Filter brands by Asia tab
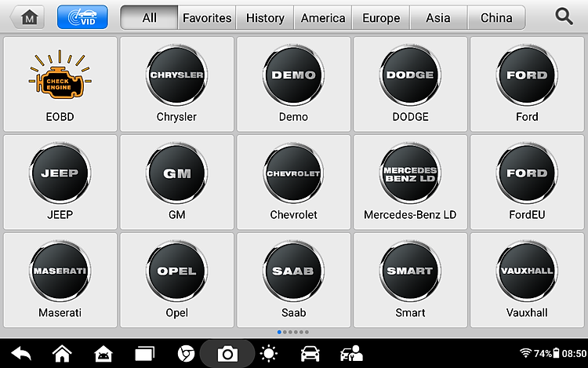588x368 pixels. [x=438, y=17]
